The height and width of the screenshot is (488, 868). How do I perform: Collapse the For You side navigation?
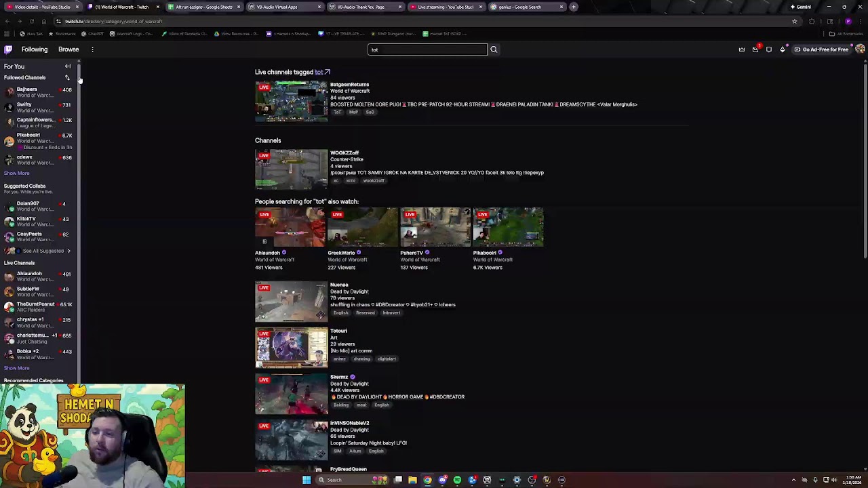[68, 66]
